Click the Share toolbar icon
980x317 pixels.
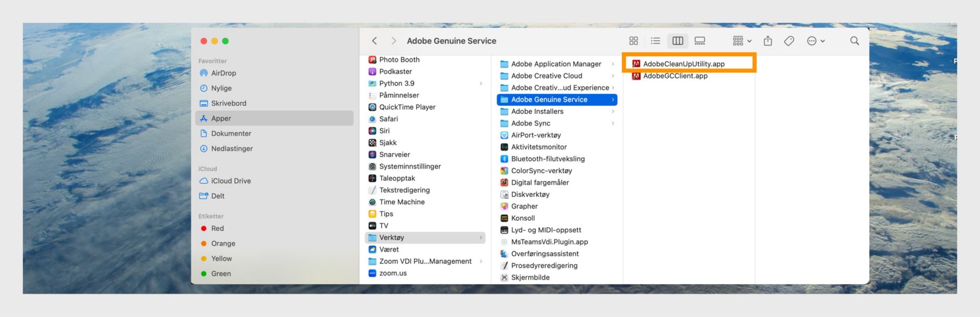pos(768,41)
